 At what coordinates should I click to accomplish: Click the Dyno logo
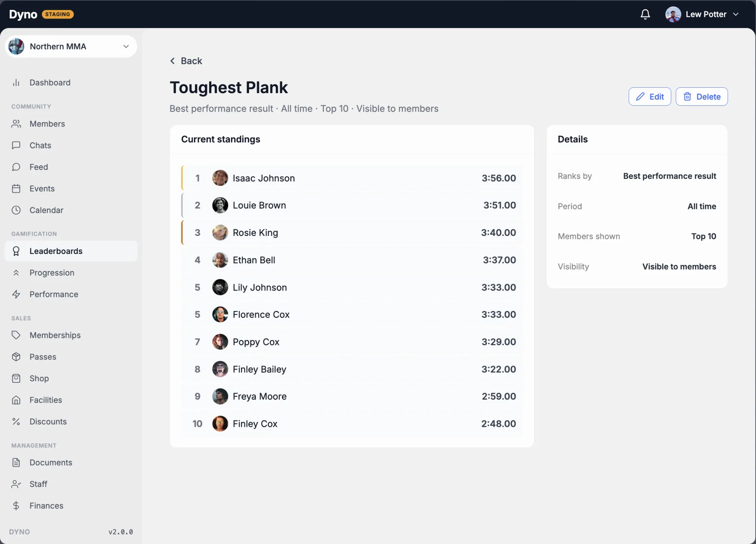click(23, 14)
